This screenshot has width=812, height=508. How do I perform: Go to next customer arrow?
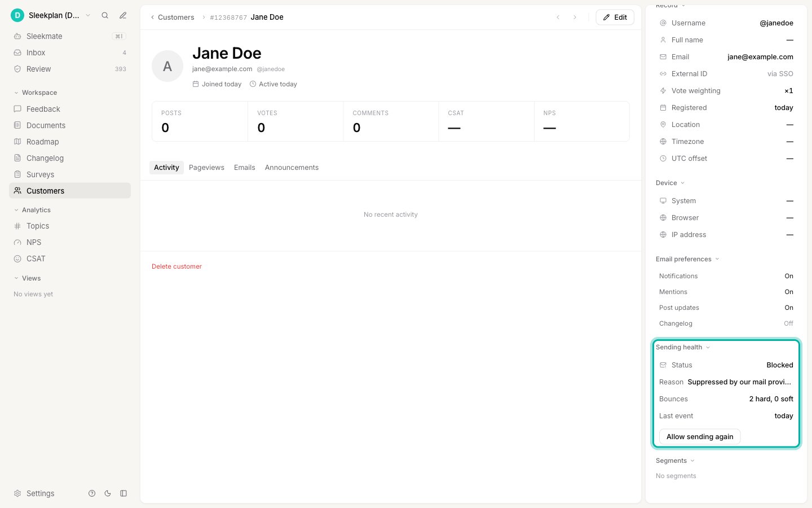click(x=575, y=17)
